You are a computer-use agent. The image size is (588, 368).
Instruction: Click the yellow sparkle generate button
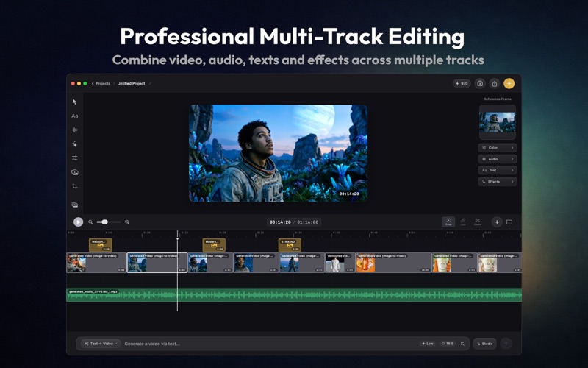pos(509,84)
